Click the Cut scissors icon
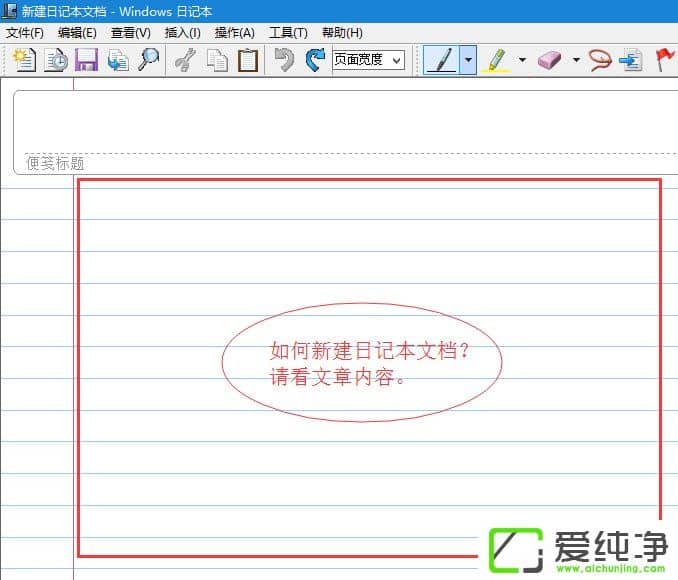Screen dimensions: 678x580 coord(185,60)
